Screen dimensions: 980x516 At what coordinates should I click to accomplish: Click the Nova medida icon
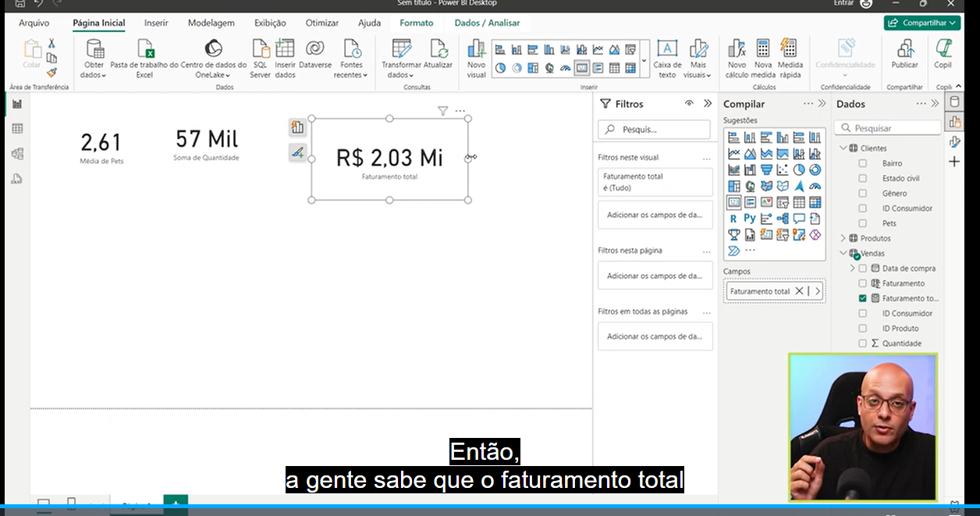763,49
